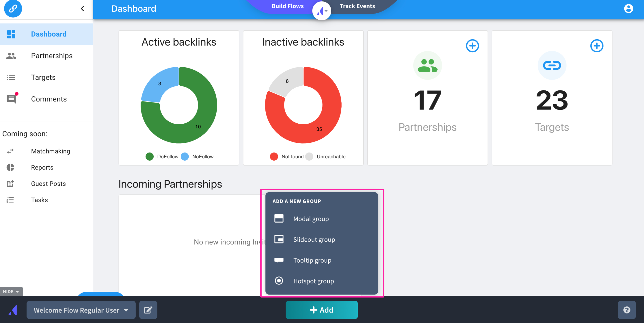Click the Dashboard grid icon
644x323 pixels.
(11, 34)
